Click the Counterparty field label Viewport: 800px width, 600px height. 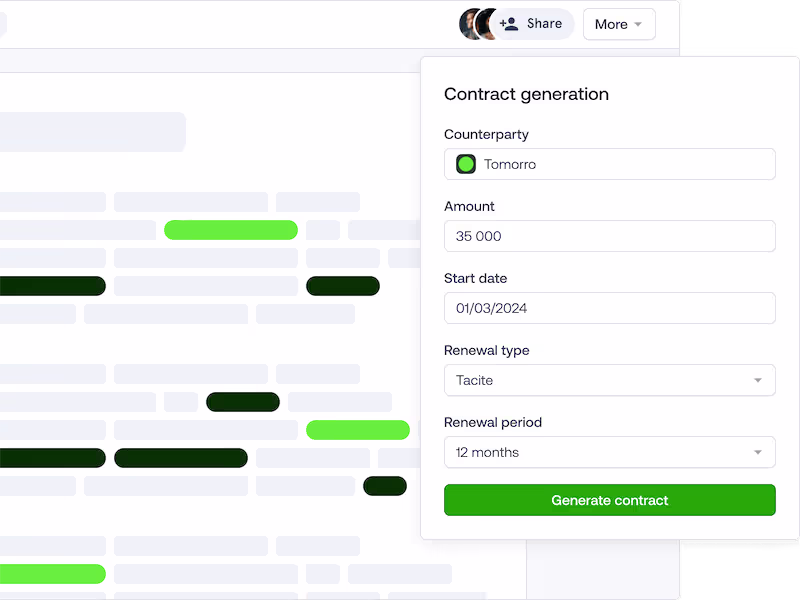click(486, 134)
